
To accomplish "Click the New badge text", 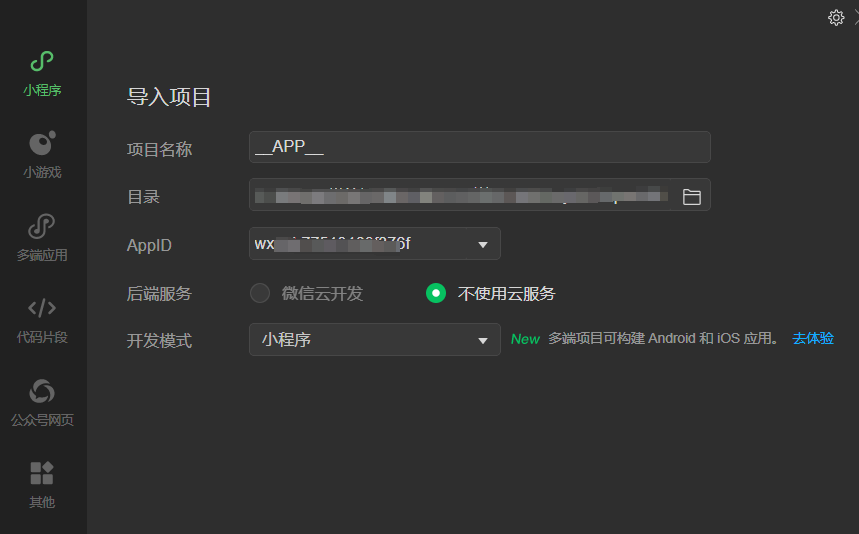I will click(525, 339).
